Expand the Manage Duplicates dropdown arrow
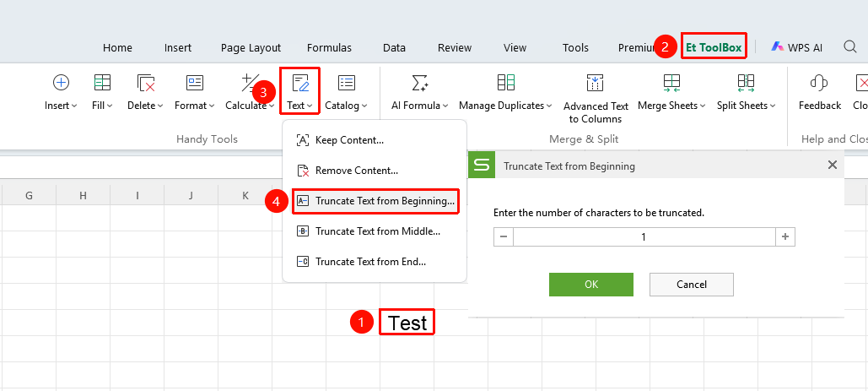The width and height of the screenshot is (868, 391). coord(549,106)
